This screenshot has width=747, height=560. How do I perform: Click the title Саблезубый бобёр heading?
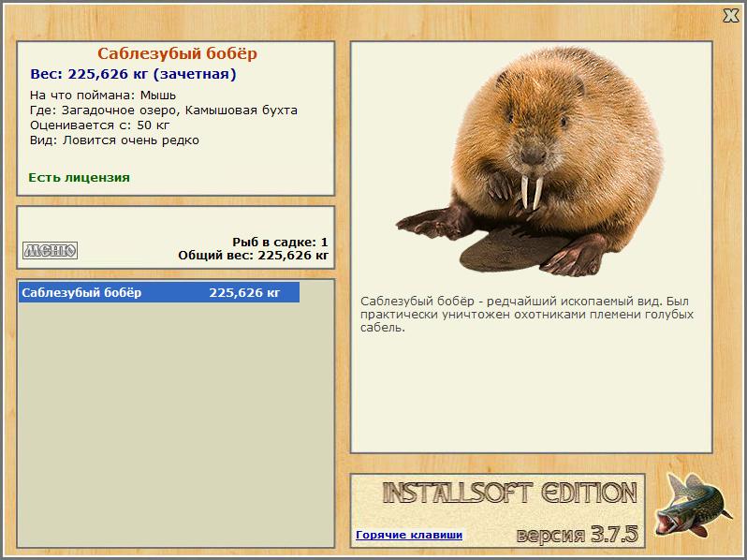tap(177, 53)
